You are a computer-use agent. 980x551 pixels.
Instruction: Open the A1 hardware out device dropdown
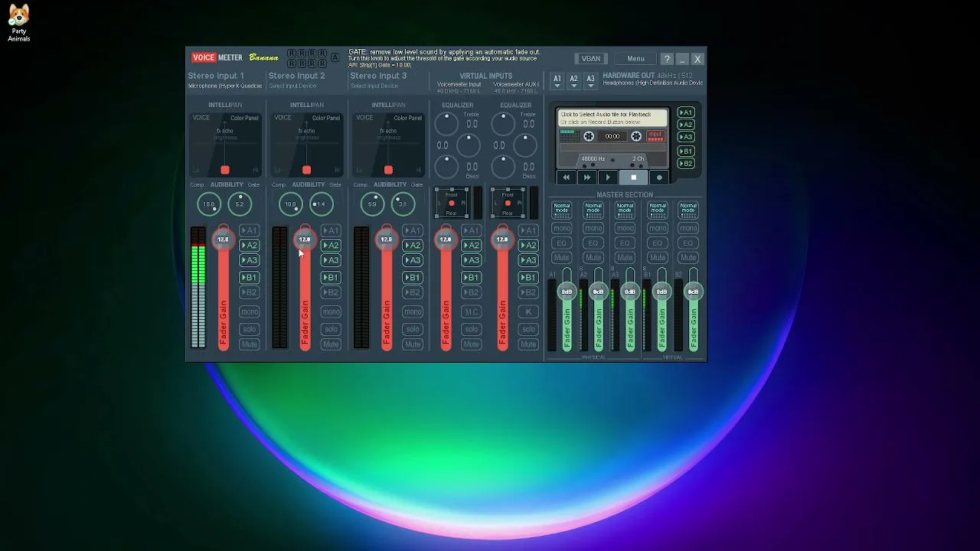557,80
